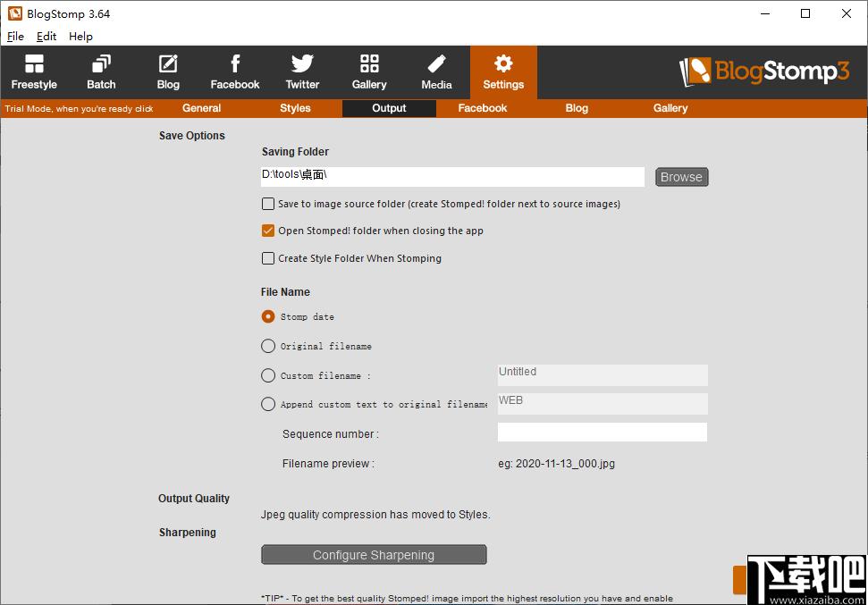Click the BlogStomp3 logo

click(764, 71)
